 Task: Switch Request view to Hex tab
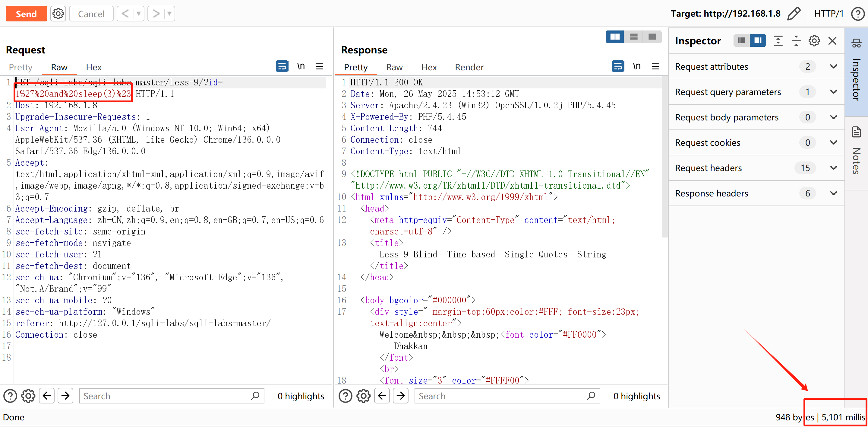point(94,67)
